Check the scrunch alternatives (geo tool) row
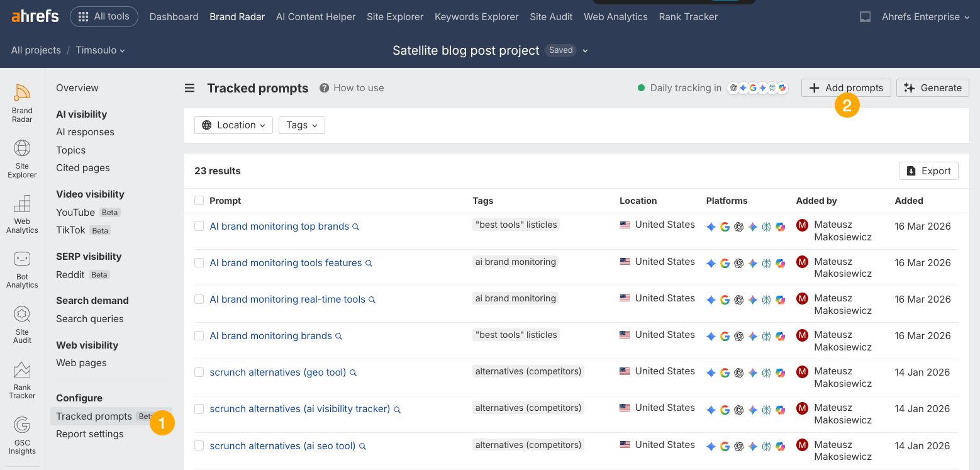 199,372
